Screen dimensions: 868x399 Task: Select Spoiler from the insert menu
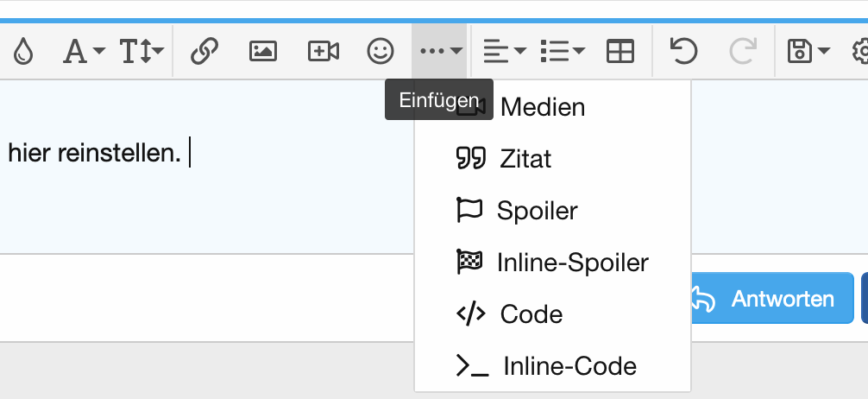[537, 211]
